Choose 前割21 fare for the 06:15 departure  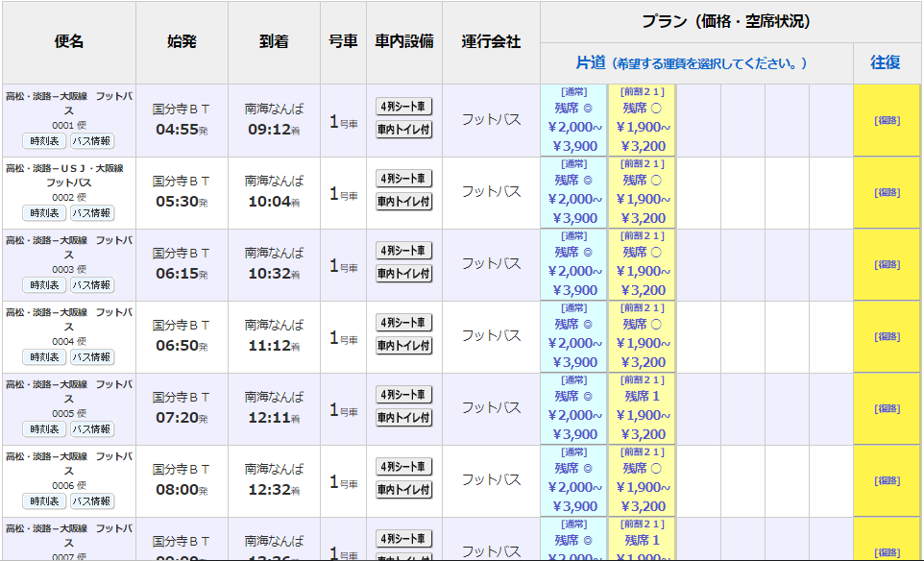(642, 264)
